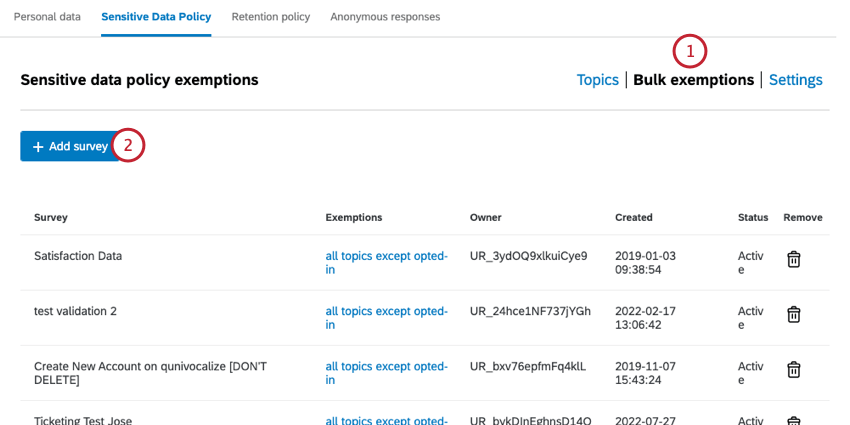Viewport: 850px width, 425px height.
Task: Open exemptions link for Create New Account survey
Action: point(386,372)
